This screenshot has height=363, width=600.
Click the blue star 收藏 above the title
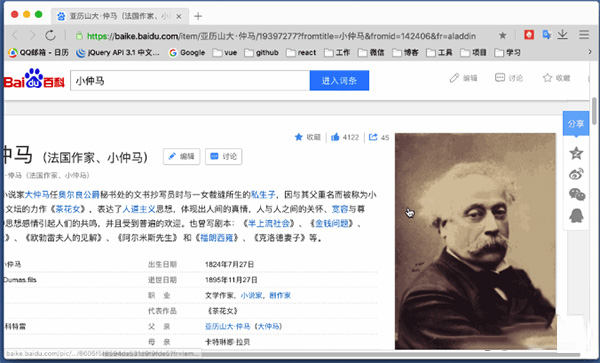point(307,137)
